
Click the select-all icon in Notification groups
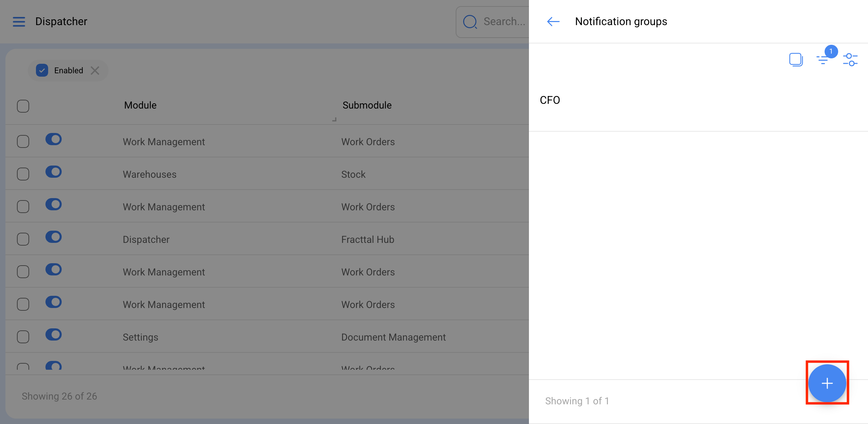[x=796, y=60]
